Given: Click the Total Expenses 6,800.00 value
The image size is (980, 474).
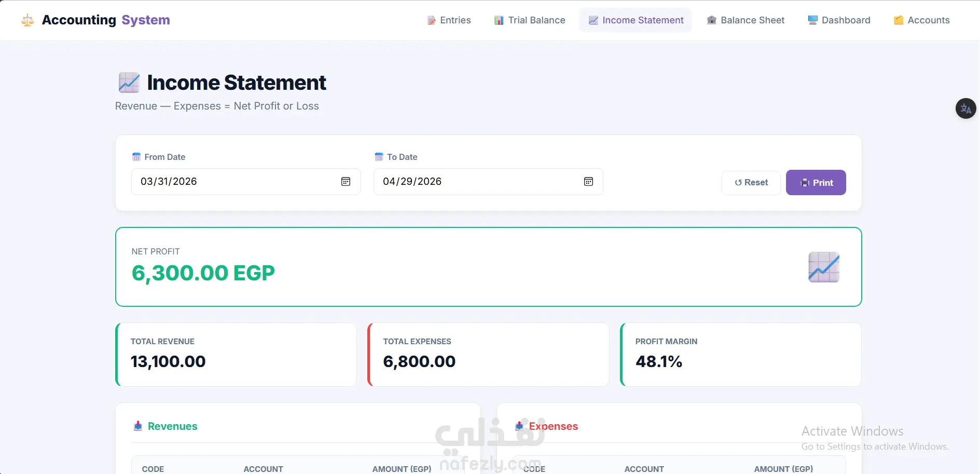Looking at the screenshot, I should click(x=419, y=361).
